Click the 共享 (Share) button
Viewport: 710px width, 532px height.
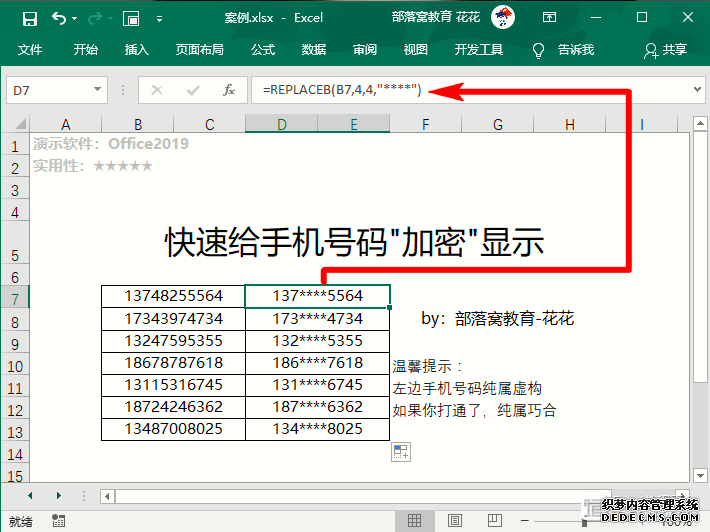point(667,49)
